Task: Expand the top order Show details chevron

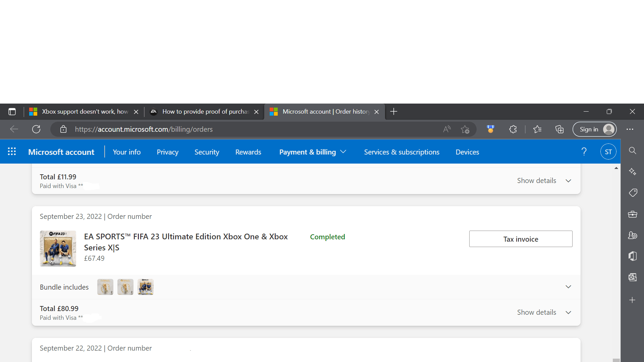Action: click(569, 180)
